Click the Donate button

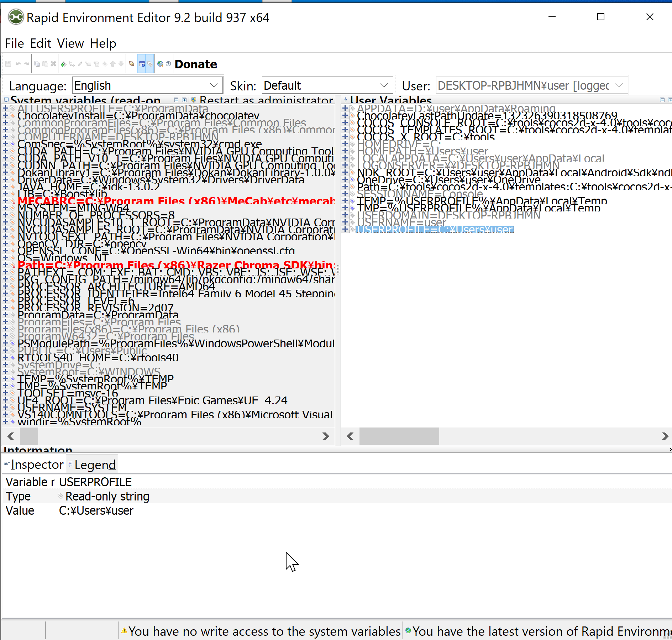196,64
